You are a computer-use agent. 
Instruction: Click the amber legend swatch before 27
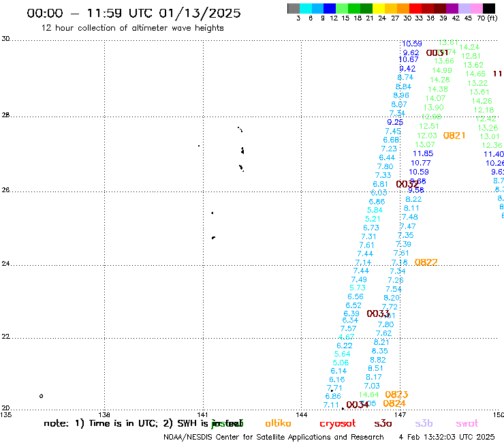point(391,8)
